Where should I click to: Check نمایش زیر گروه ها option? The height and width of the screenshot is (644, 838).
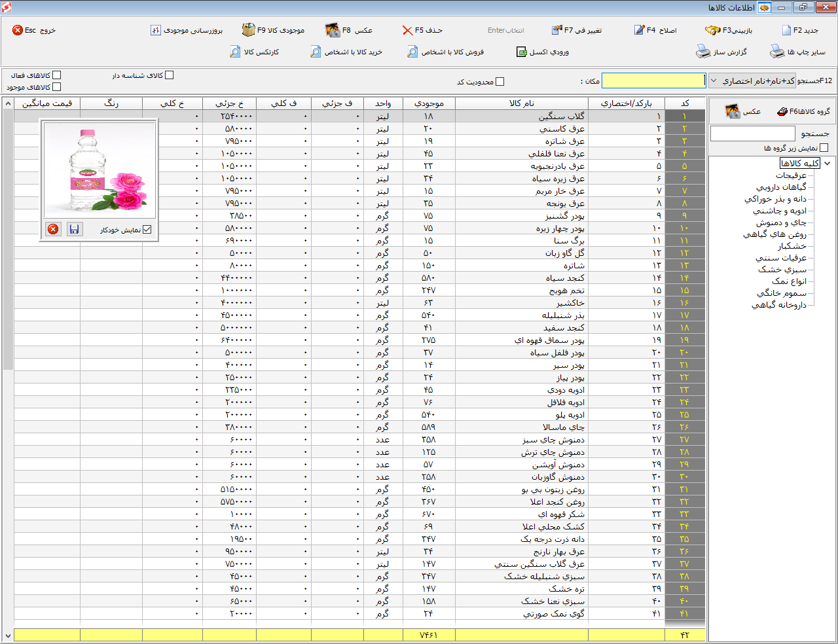point(824,148)
